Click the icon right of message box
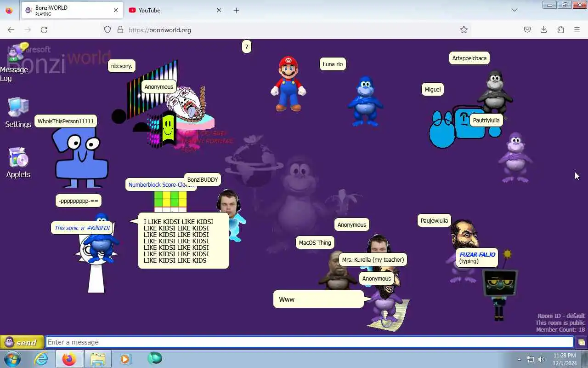 click(581, 342)
